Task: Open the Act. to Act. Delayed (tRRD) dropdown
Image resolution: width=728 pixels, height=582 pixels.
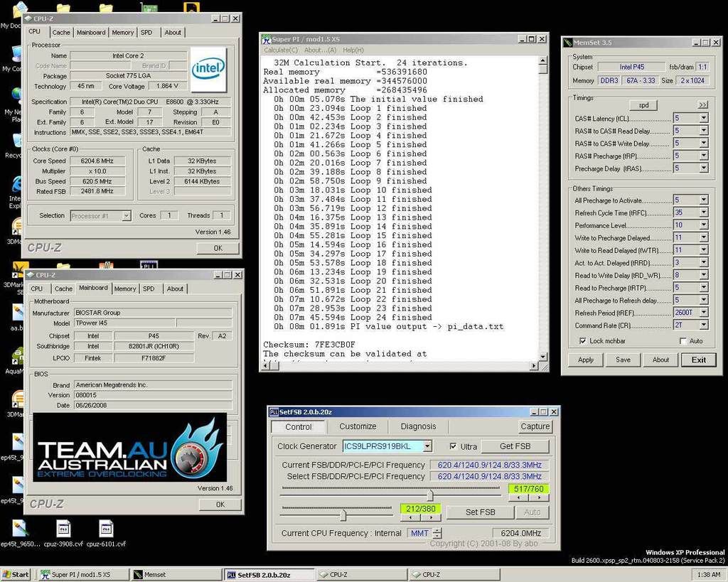Action: 704,262
